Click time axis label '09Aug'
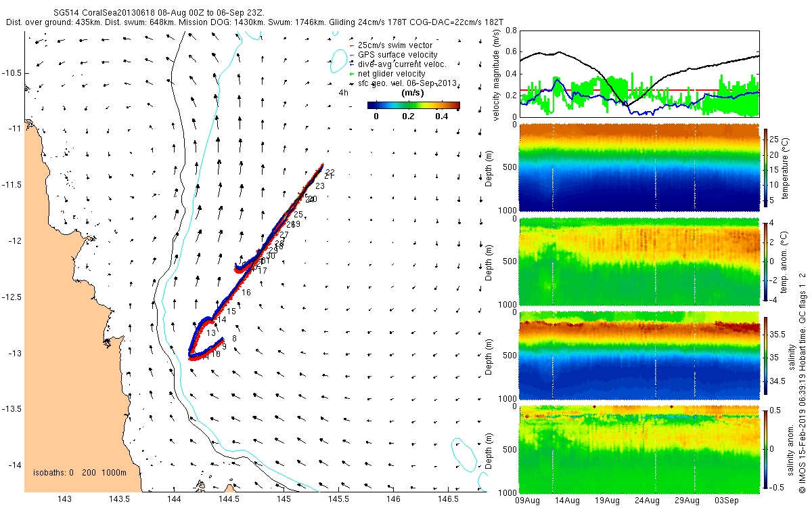This screenshot has height=508, width=812. 526,501
